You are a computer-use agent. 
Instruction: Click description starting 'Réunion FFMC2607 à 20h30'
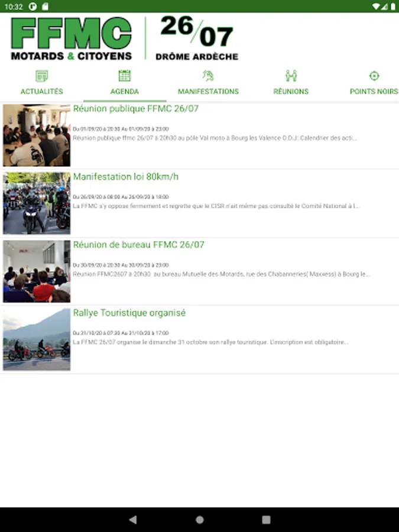(x=222, y=274)
